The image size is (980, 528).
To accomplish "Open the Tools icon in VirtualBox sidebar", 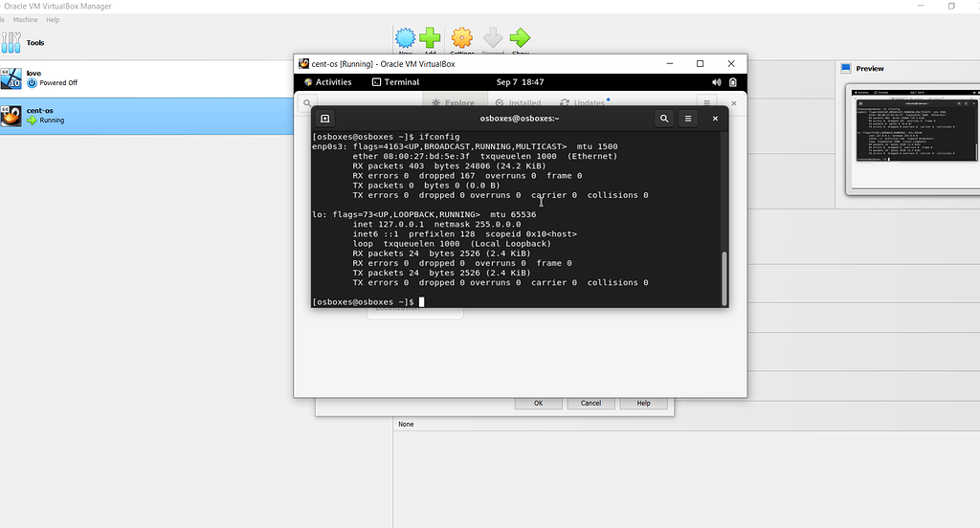I will point(11,42).
